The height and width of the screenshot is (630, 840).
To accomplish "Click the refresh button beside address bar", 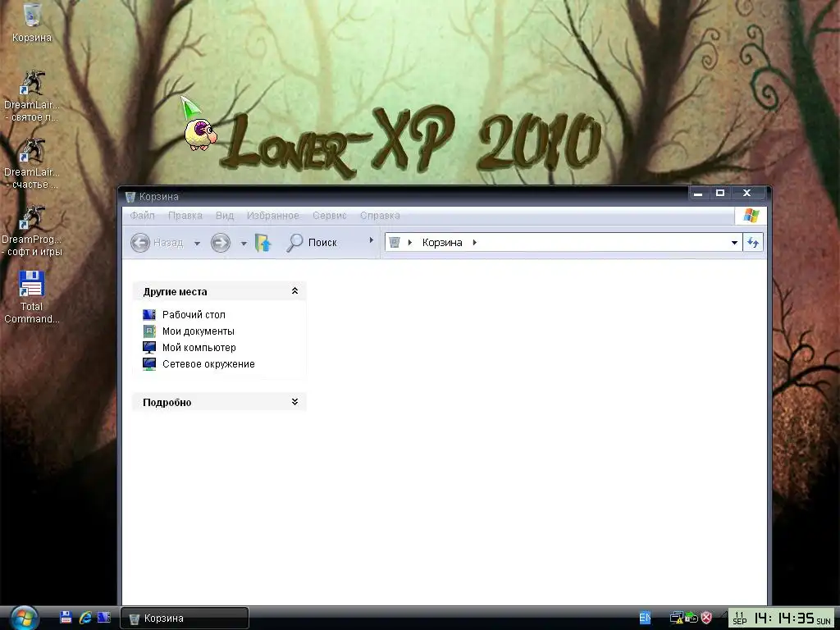I will (753, 243).
